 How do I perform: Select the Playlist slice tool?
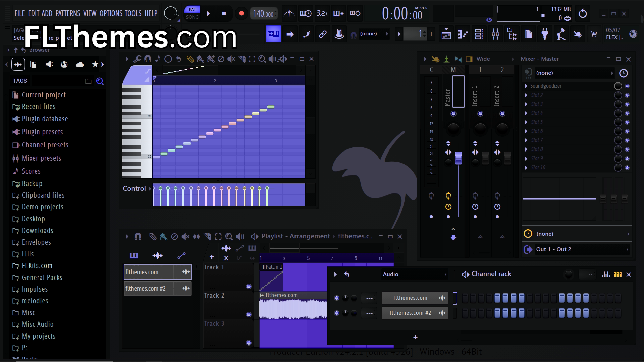pyautogui.click(x=207, y=237)
